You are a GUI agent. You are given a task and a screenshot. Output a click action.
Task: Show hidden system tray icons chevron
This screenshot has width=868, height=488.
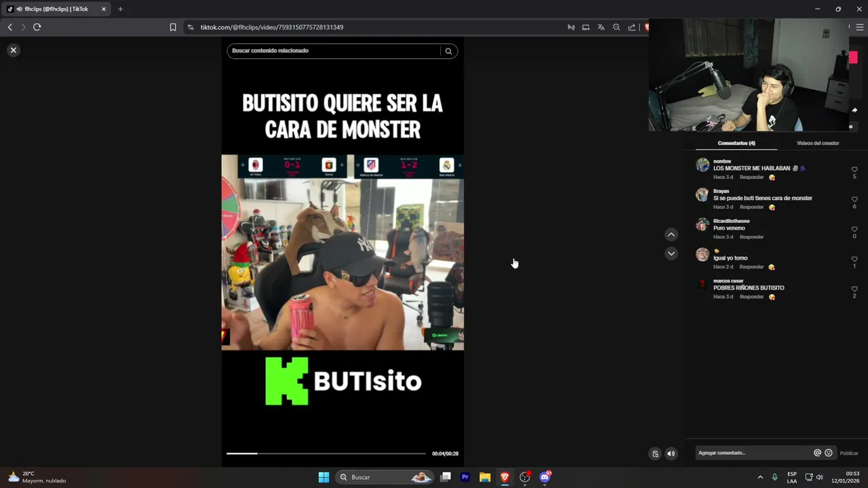760,477
